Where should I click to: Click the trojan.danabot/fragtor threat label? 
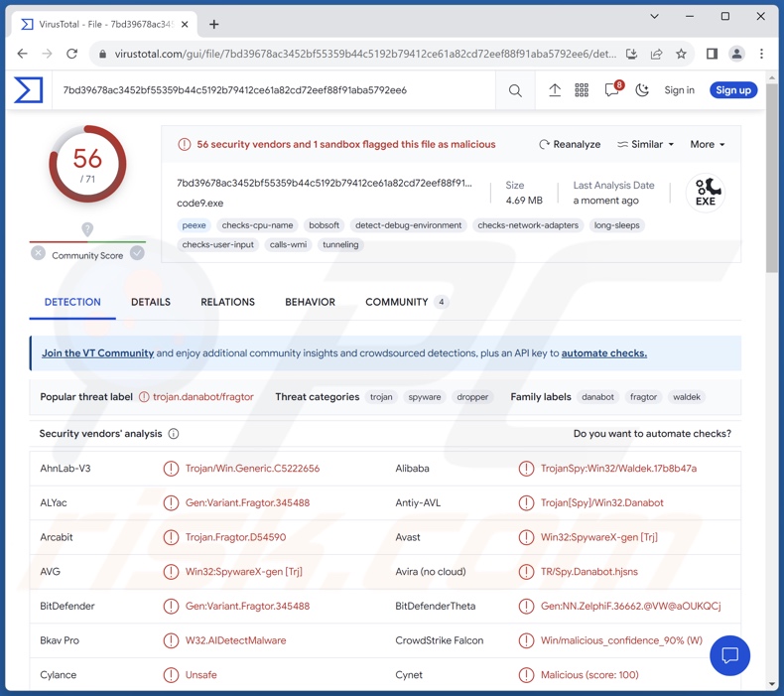pyautogui.click(x=203, y=397)
